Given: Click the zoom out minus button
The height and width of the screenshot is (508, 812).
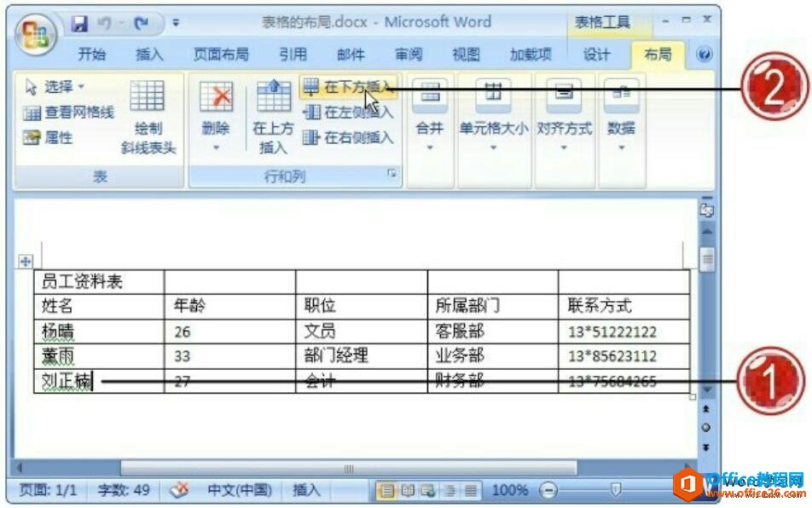Looking at the screenshot, I should [548, 490].
